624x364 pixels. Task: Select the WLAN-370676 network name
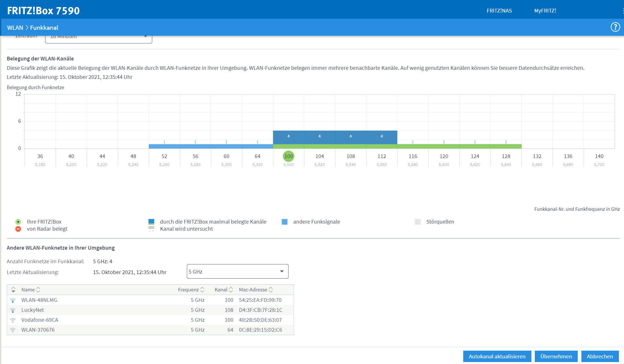pos(38,330)
